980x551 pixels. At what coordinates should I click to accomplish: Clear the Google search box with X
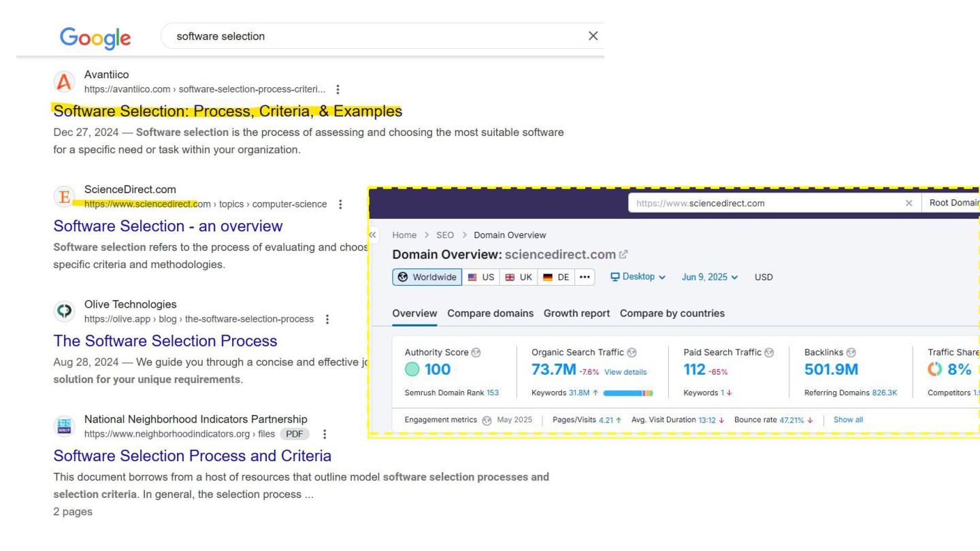[x=593, y=36]
